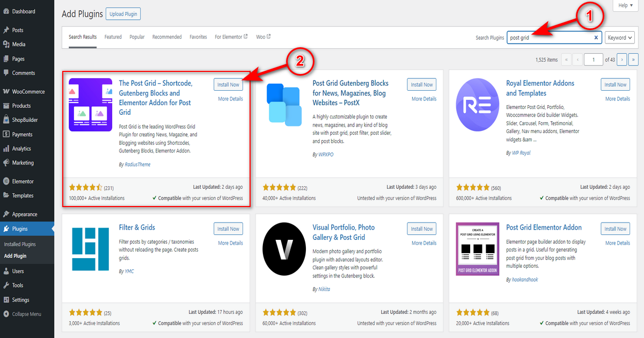The image size is (644, 338).
Task: Click The Post Grid plugin thumbnail
Action: point(91,105)
